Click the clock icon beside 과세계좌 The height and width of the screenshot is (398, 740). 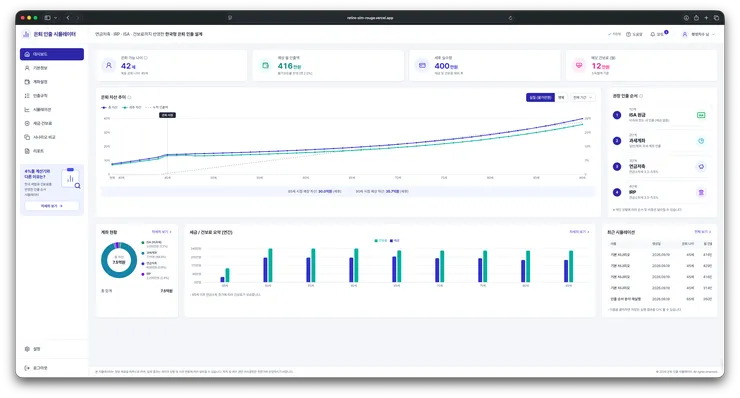pos(701,141)
